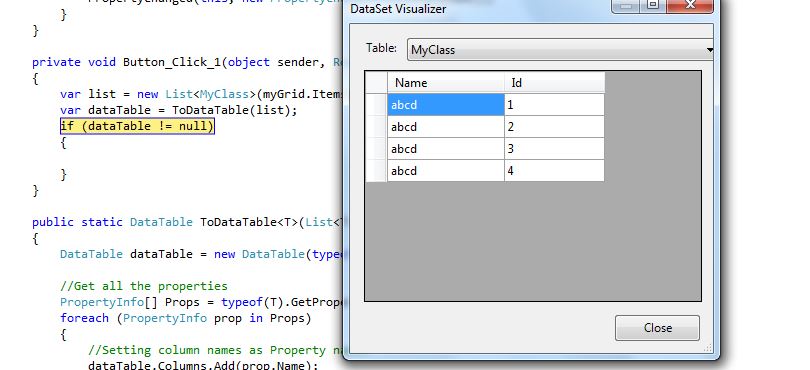The image size is (810, 370).
Task: Click the Id column header
Action: (554, 83)
